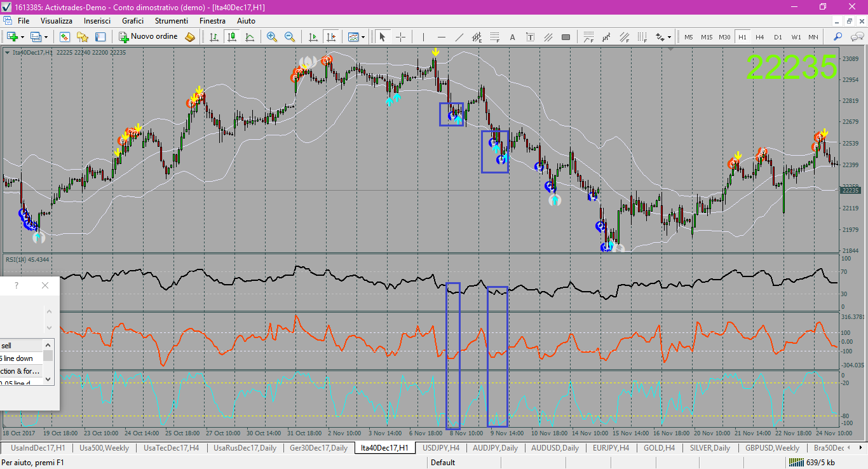
Task: Switch to Ger30Dec17,Daily chart tab
Action: pyautogui.click(x=318, y=448)
